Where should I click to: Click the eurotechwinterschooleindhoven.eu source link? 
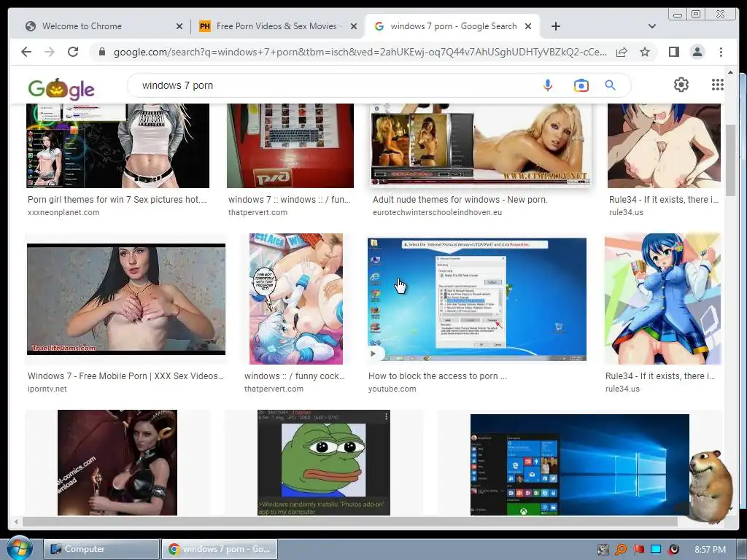pos(437,212)
